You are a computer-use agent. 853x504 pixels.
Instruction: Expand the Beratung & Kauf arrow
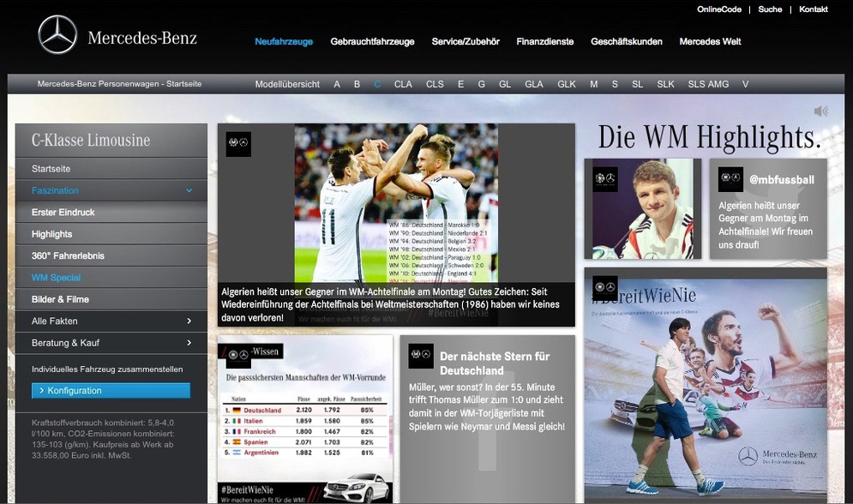[x=189, y=343]
